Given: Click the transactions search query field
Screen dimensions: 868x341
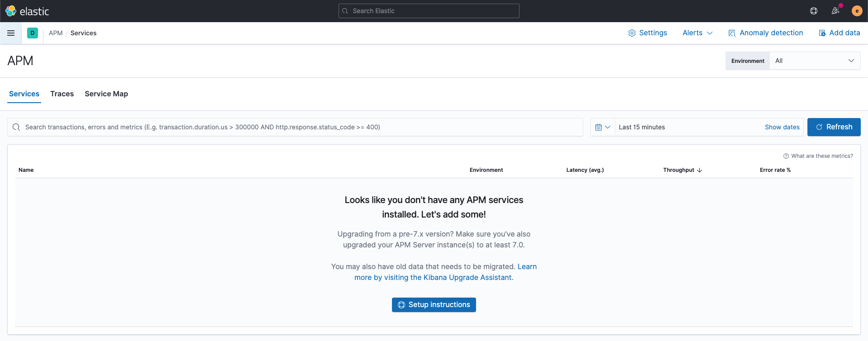Looking at the screenshot, I should click(x=295, y=127).
